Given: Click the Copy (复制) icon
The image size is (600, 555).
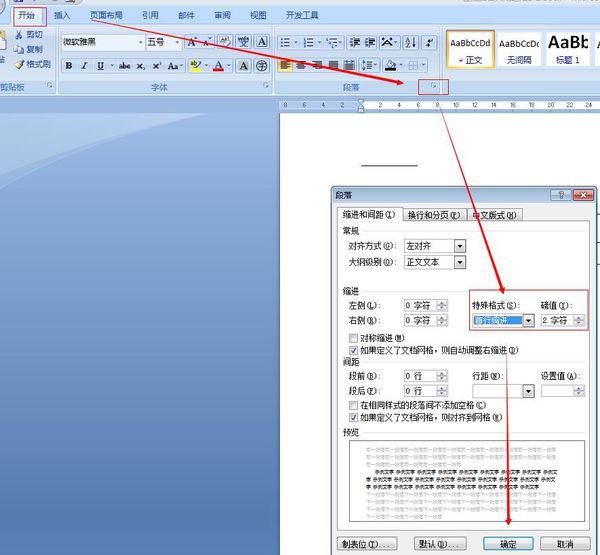Looking at the screenshot, I should click(18, 49).
